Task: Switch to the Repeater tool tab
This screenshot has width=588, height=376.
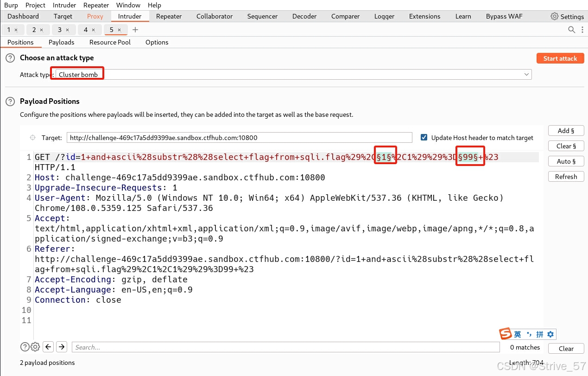Action: [x=169, y=16]
